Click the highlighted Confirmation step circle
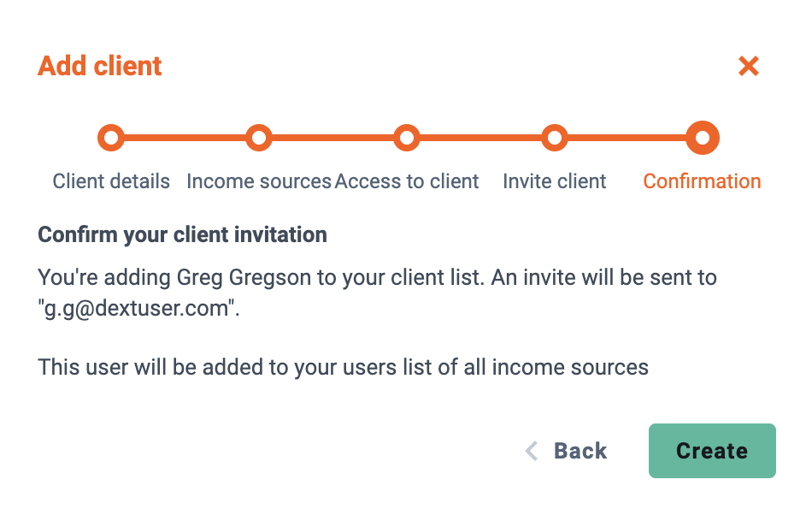812x515 pixels. 703,138
